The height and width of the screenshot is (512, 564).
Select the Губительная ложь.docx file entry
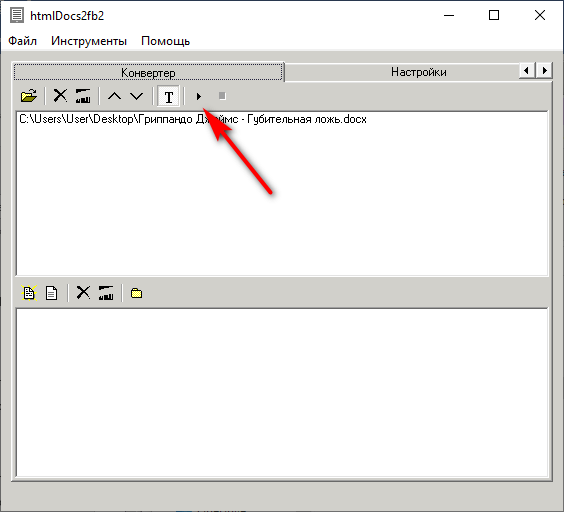click(x=193, y=119)
